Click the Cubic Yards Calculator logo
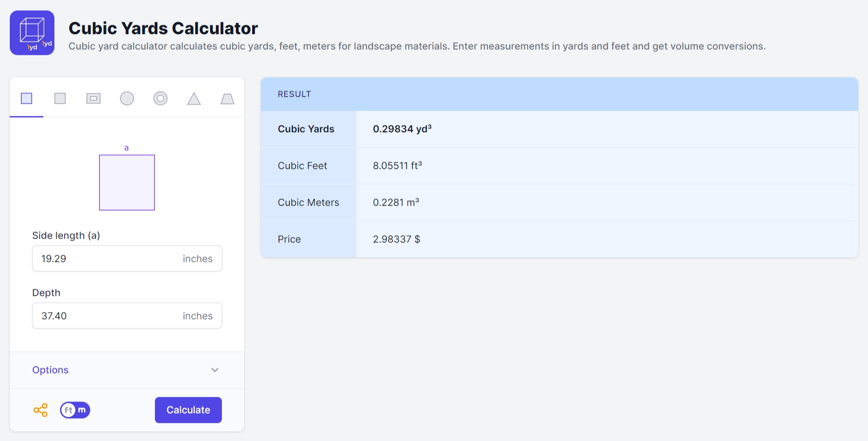Screen dimensions: 868x441 pyautogui.click(x=32, y=33)
